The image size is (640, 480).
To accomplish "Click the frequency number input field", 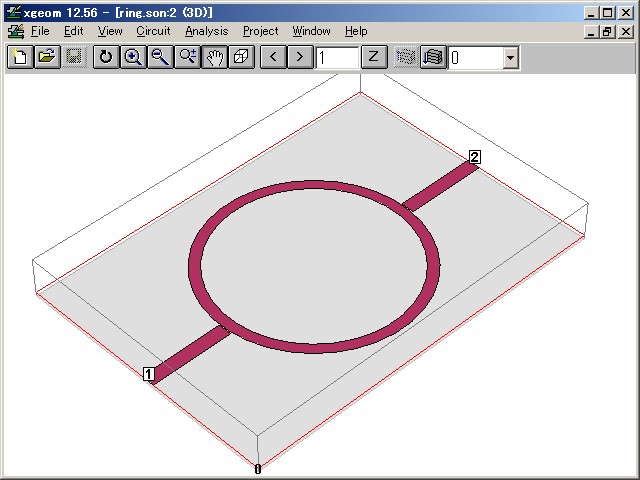I will [337, 58].
